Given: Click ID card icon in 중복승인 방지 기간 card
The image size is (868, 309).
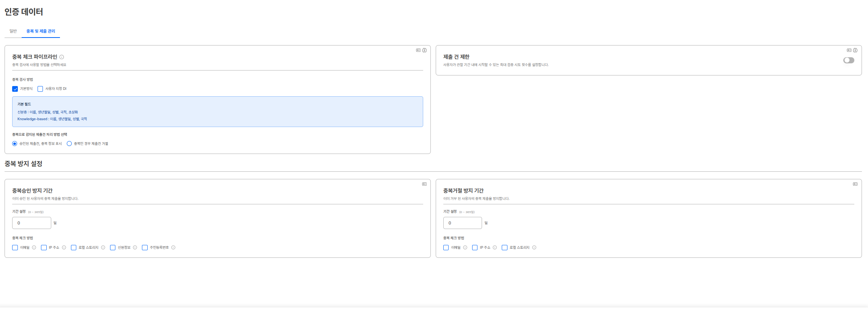Looking at the screenshot, I should (424, 184).
